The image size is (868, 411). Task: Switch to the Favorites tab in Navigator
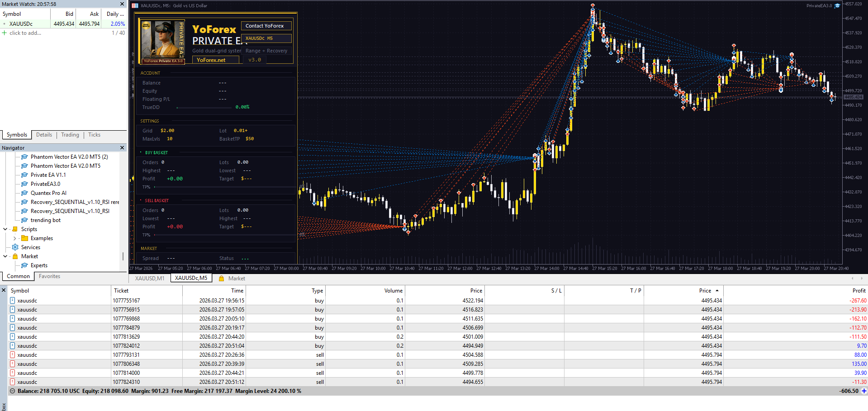(49, 276)
